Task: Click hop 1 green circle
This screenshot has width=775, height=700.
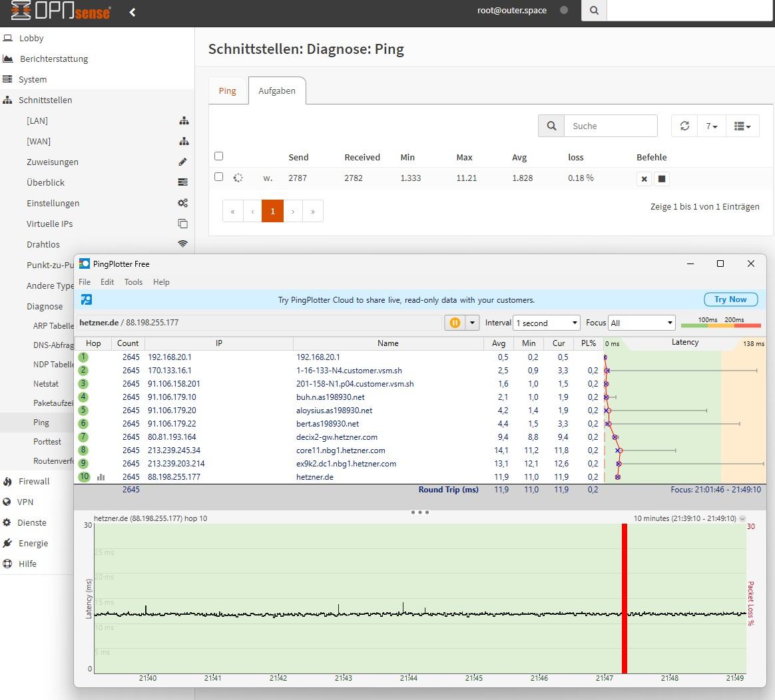Action: coord(83,357)
